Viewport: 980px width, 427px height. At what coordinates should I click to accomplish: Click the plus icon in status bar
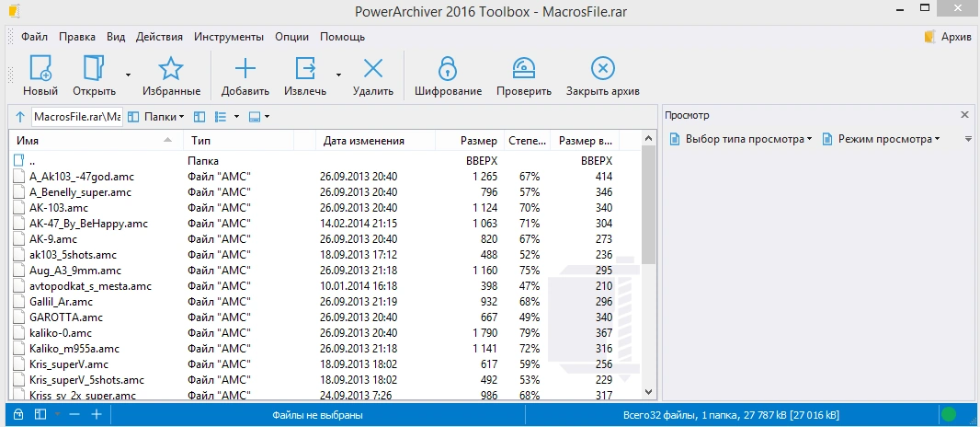(97, 414)
